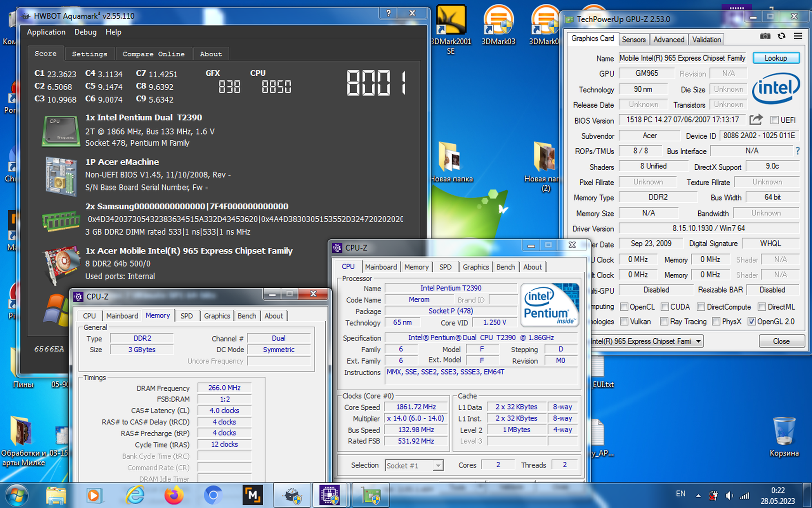812x508 pixels.
Task: Switch to the Compare Online tab in Aquamark
Action: pyautogui.click(x=154, y=54)
